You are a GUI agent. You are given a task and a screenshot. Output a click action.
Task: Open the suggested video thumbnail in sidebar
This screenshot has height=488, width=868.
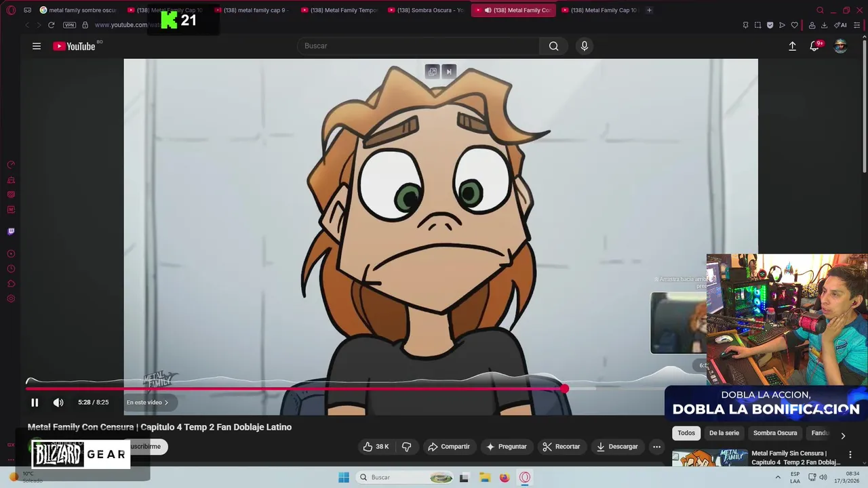coord(710,459)
